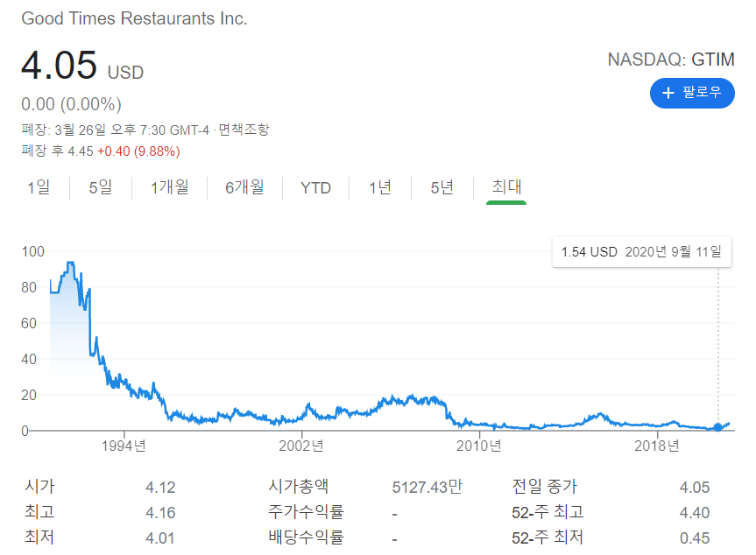Image resolution: width=756 pixels, height=555 pixels.
Task: Click the 2018년 axis label
Action: pos(657,446)
